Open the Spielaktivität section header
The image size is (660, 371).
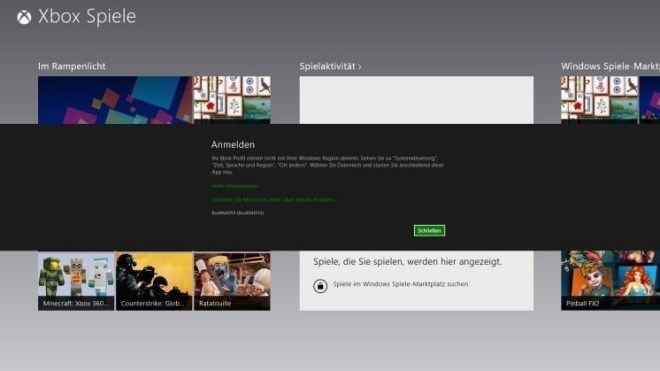(x=330, y=66)
